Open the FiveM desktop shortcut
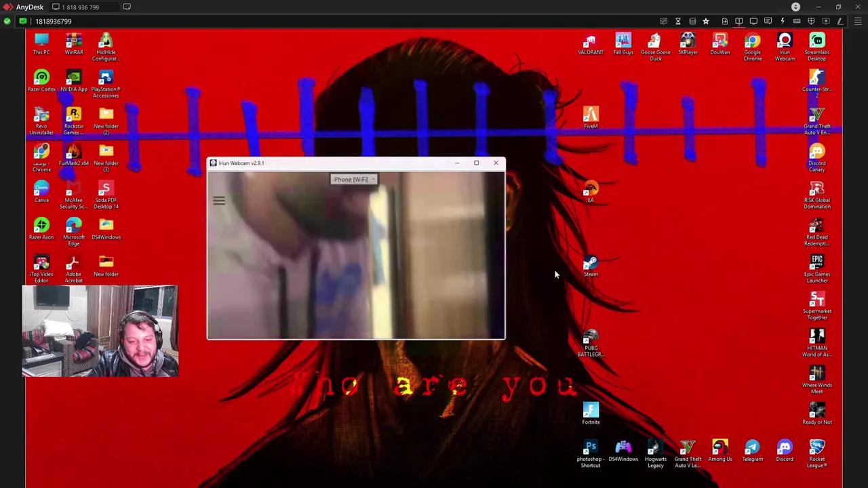The height and width of the screenshot is (488, 868). [591, 118]
